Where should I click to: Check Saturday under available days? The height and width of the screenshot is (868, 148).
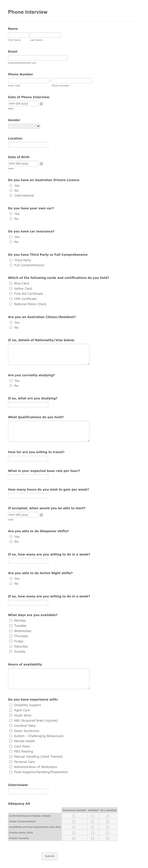pyautogui.click(x=11, y=646)
